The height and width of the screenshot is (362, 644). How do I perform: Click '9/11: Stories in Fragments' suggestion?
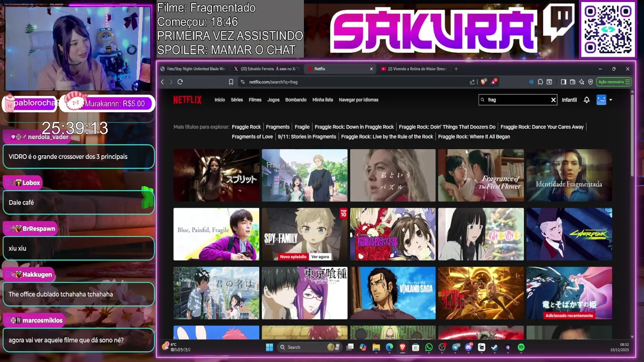pyautogui.click(x=307, y=137)
